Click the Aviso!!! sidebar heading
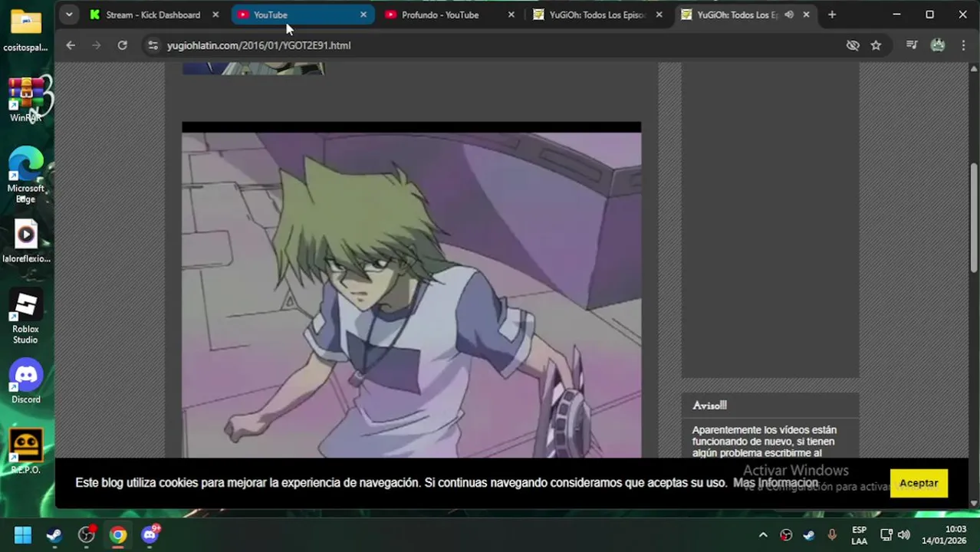The image size is (980, 552). coord(709,406)
